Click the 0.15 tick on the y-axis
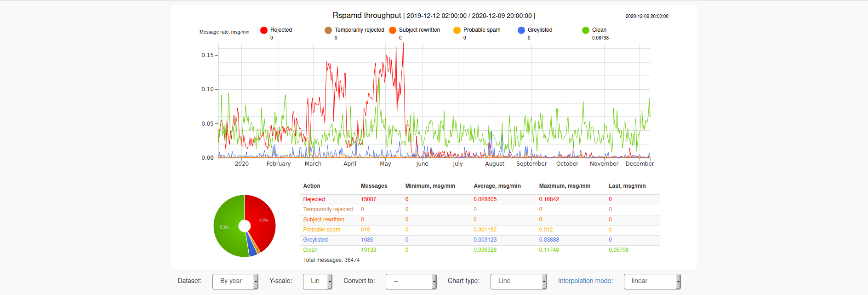 207,55
